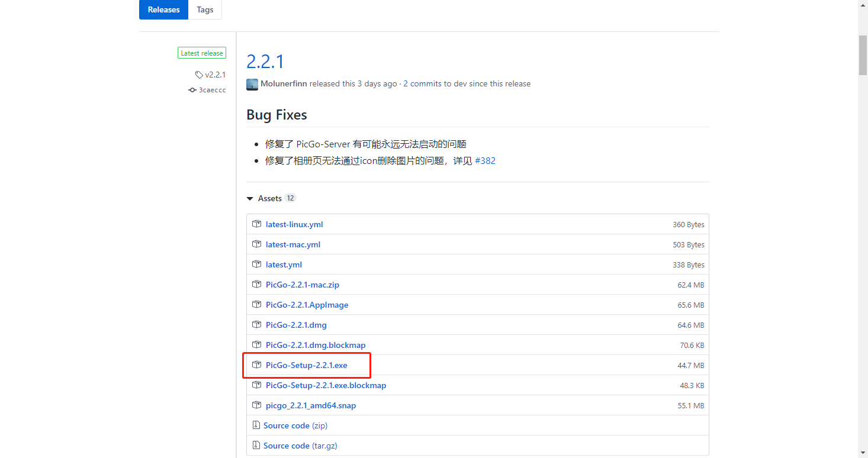Image resolution: width=868 pixels, height=458 pixels.
Task: Click package icon beside picgo_2.2.1_amd64.snap
Action: tap(256, 405)
